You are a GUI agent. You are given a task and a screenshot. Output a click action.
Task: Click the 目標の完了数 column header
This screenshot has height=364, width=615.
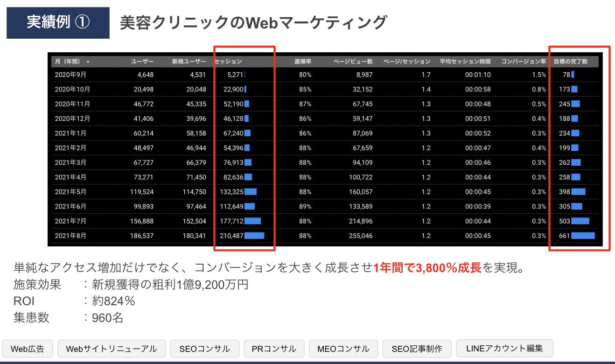(570, 62)
